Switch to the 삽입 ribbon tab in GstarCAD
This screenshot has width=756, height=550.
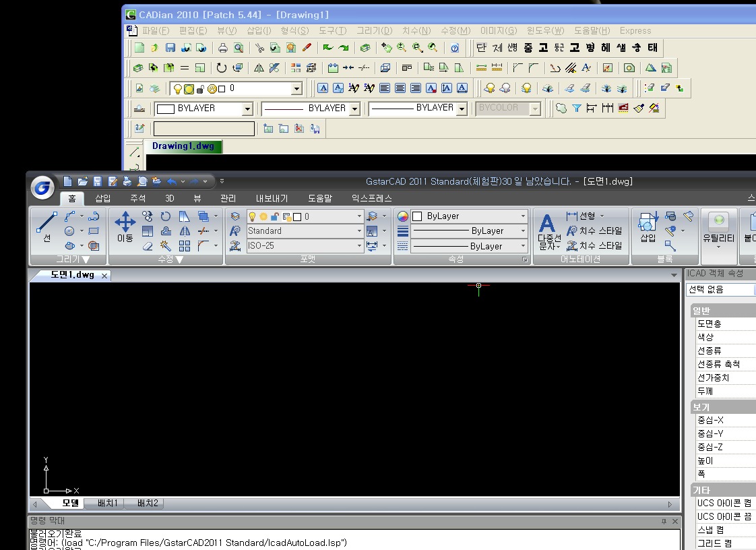pos(102,198)
